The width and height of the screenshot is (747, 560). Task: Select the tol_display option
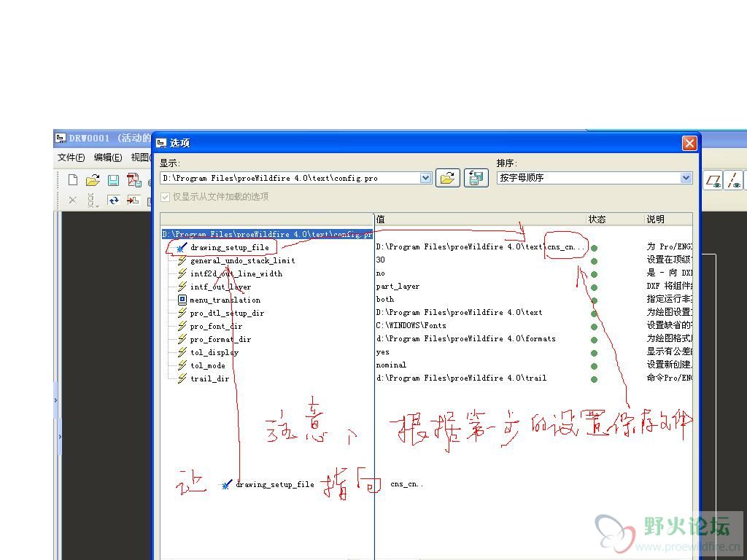click(214, 352)
